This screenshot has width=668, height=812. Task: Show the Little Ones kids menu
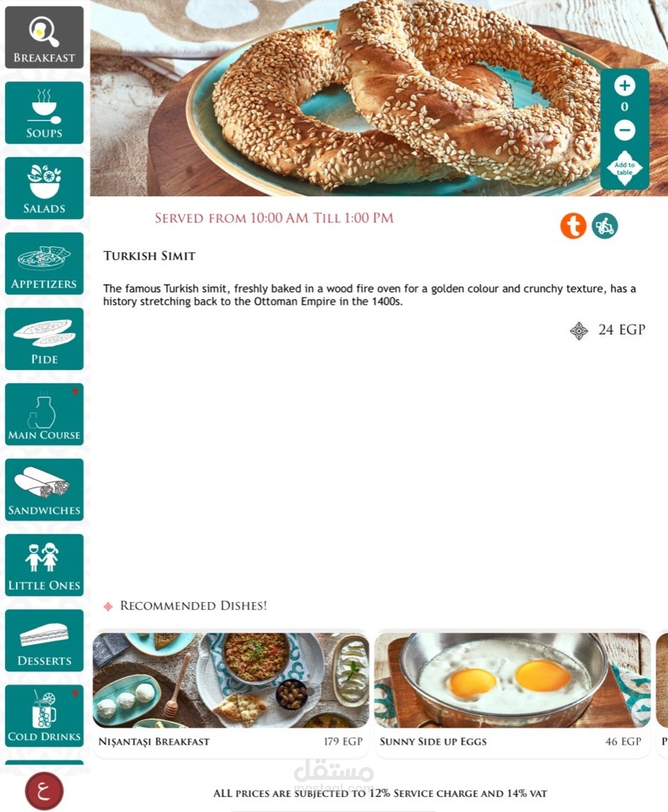44,565
